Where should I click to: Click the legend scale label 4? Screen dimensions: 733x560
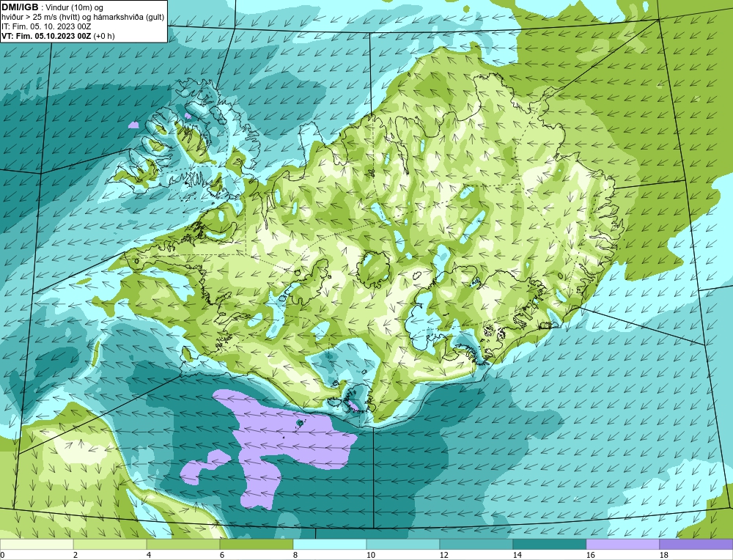pos(149,555)
